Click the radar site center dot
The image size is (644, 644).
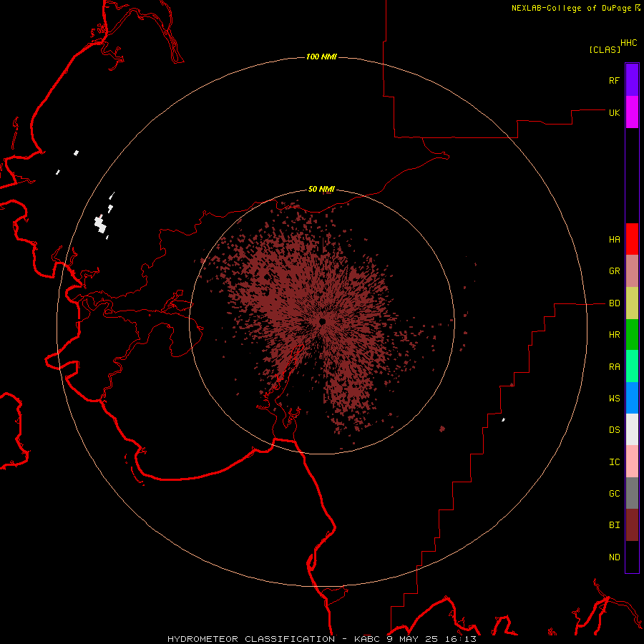(x=323, y=321)
